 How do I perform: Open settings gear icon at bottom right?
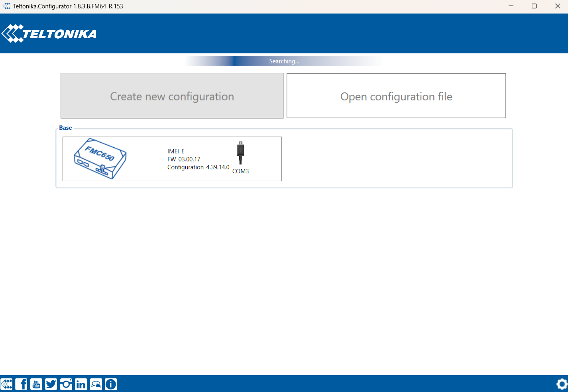coord(562,384)
